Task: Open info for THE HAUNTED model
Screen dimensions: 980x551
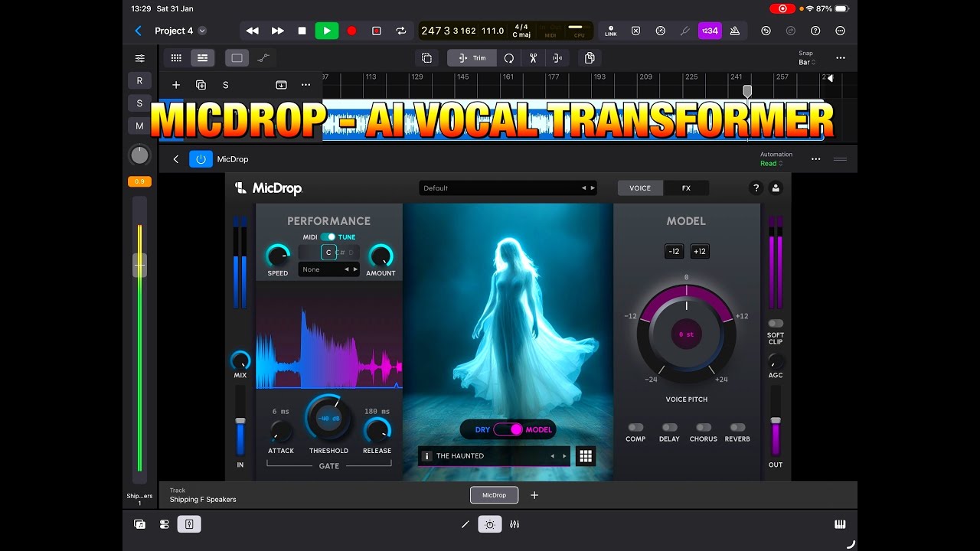Action: (x=427, y=456)
